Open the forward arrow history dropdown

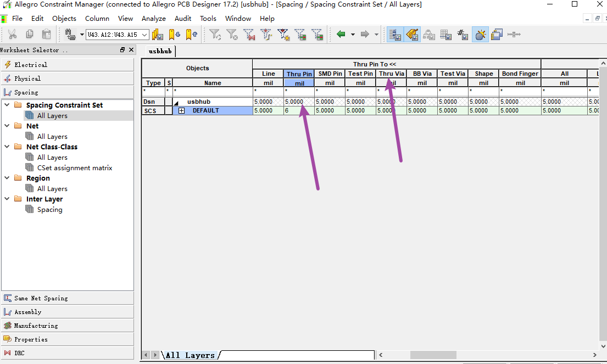coord(376,35)
